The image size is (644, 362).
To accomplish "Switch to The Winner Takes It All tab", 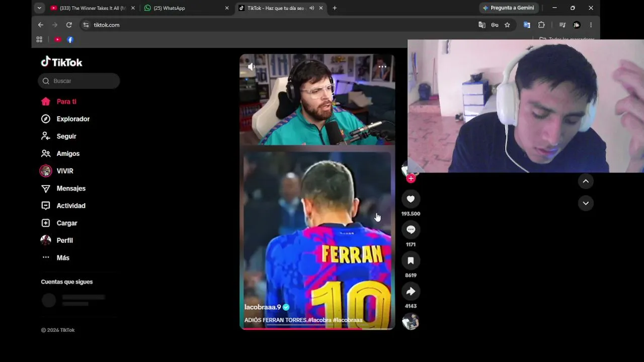I will click(93, 8).
